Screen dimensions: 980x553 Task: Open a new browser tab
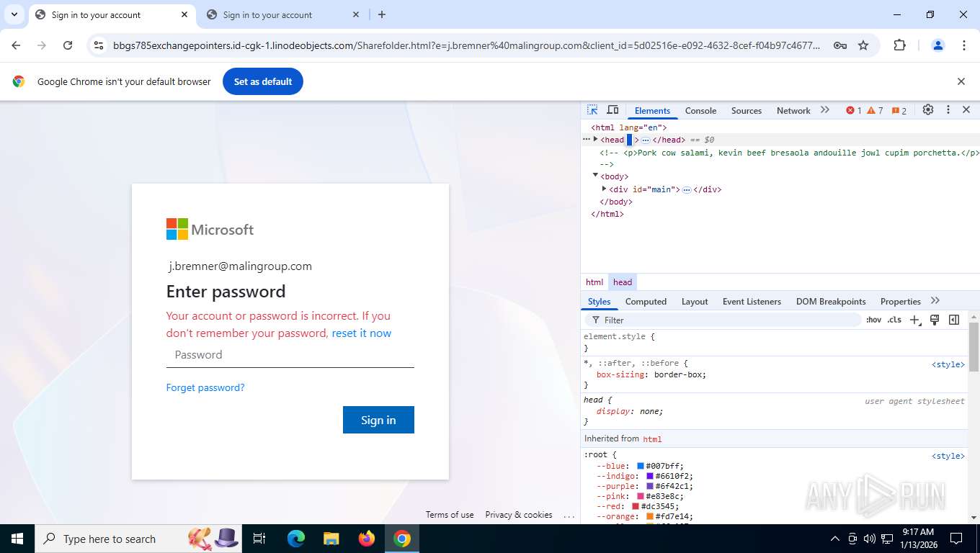click(x=382, y=14)
